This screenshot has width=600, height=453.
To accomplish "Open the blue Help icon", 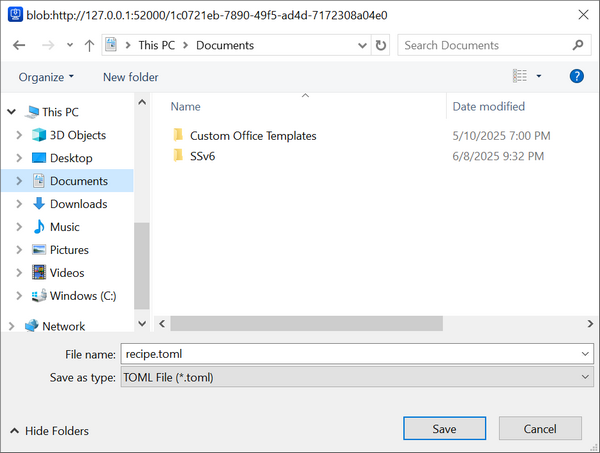I will coord(576,76).
